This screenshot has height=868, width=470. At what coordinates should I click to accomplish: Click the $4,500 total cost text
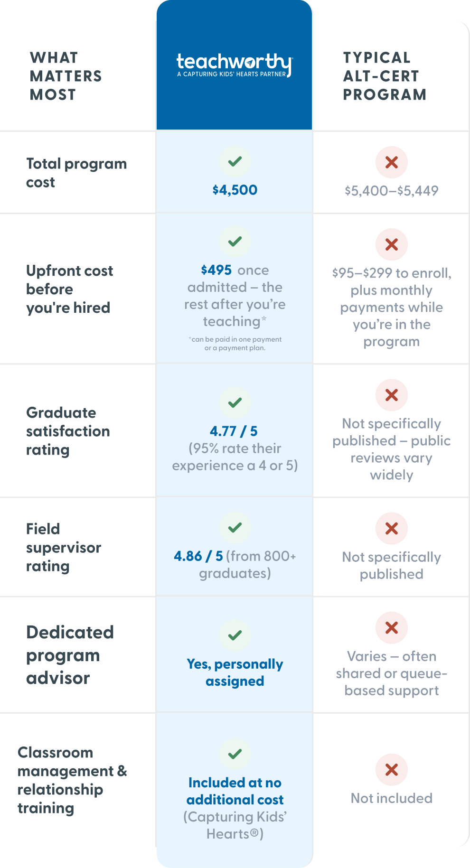pos(235,190)
